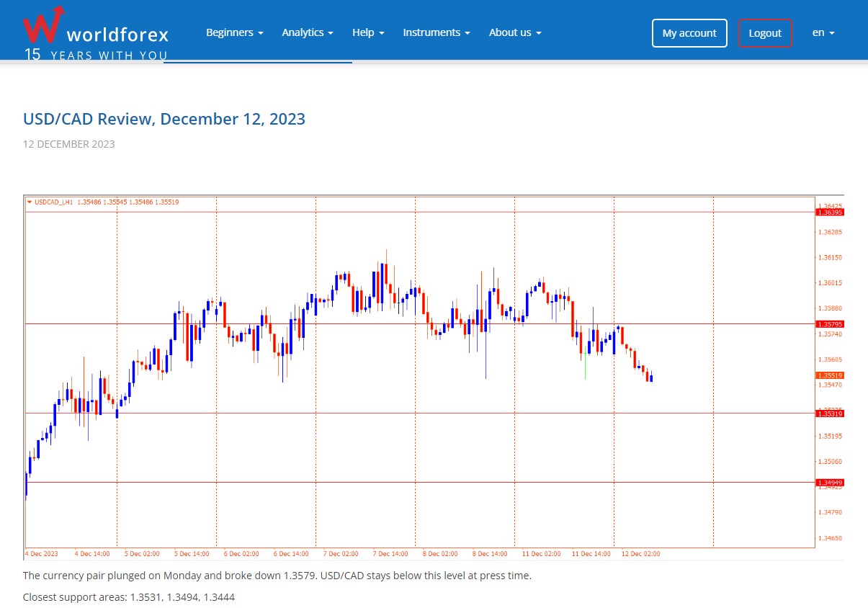Click the 12 Dec 02:00 timeline label
The width and height of the screenshot is (868, 608).
[x=642, y=553]
